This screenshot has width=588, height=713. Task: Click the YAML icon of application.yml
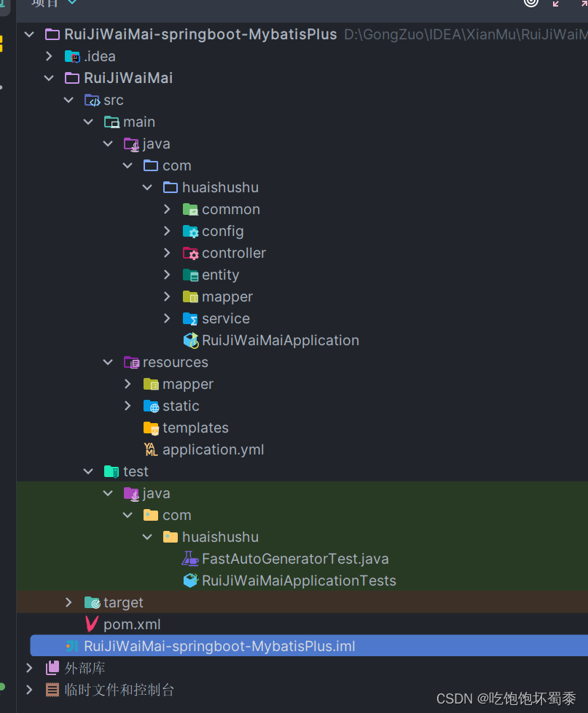point(151,449)
